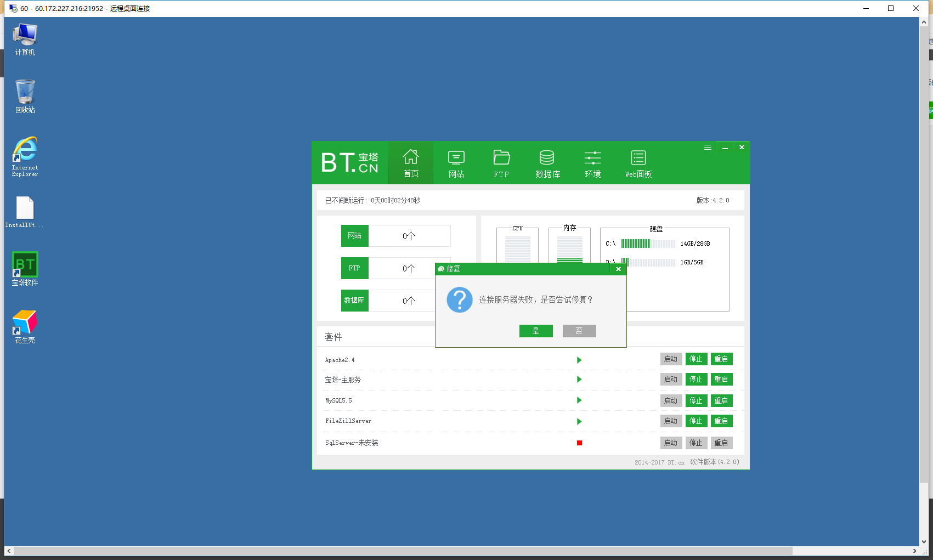Click 停止 for FileZillServer
This screenshot has height=560, width=933.
696,421
